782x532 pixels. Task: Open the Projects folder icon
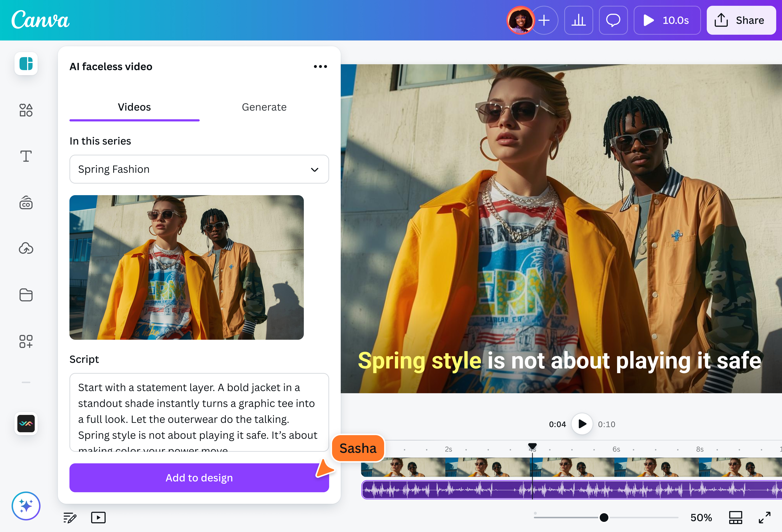click(x=26, y=295)
